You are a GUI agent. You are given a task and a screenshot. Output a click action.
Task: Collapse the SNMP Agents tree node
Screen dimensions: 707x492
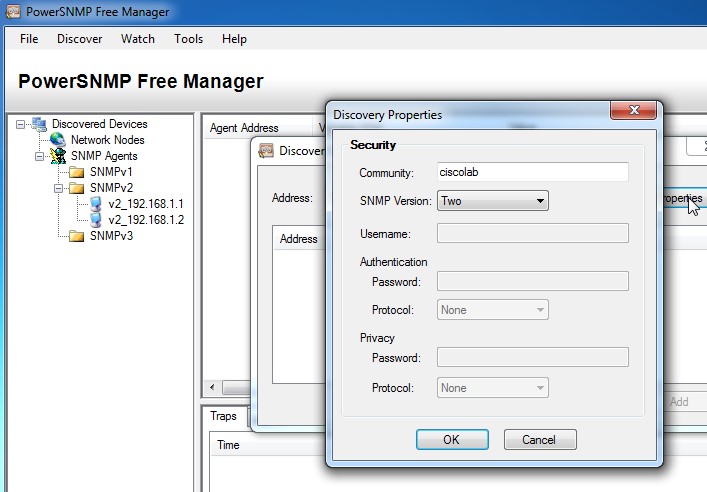point(39,156)
